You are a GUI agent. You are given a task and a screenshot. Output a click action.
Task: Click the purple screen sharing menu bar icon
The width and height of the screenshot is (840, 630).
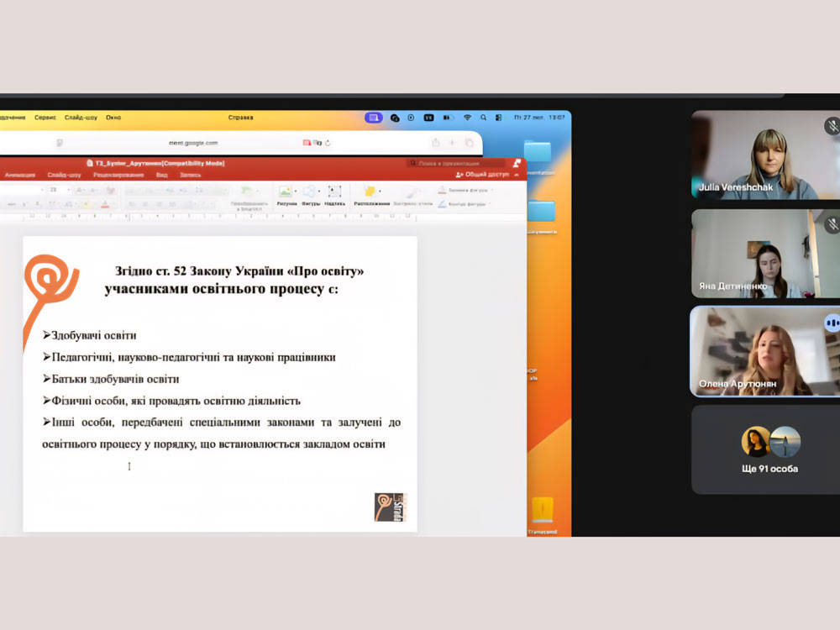(x=373, y=118)
